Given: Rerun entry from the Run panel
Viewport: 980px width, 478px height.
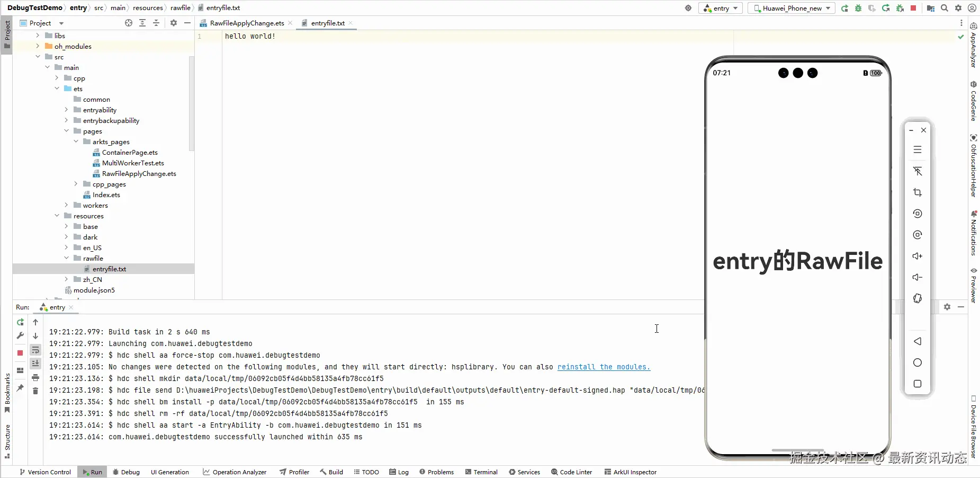Looking at the screenshot, I should point(20,322).
